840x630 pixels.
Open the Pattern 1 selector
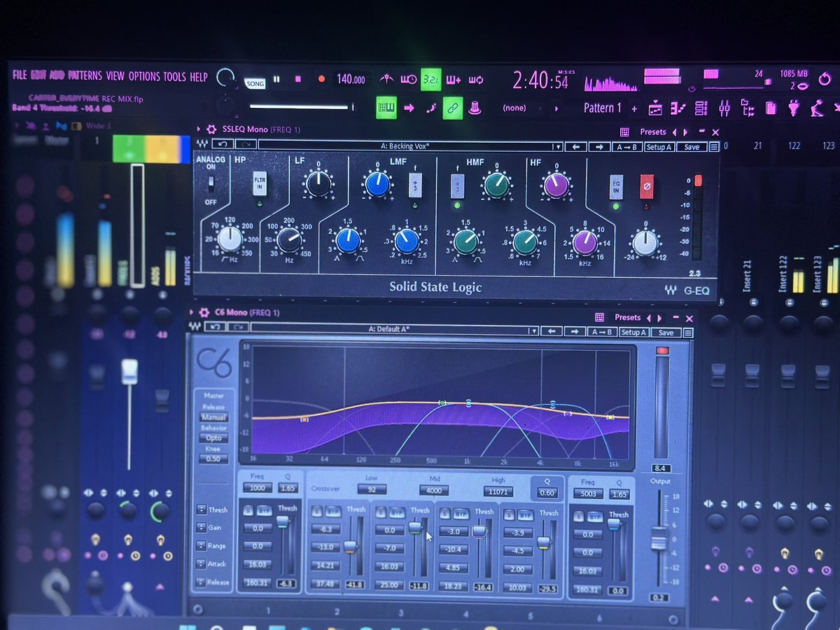603,108
